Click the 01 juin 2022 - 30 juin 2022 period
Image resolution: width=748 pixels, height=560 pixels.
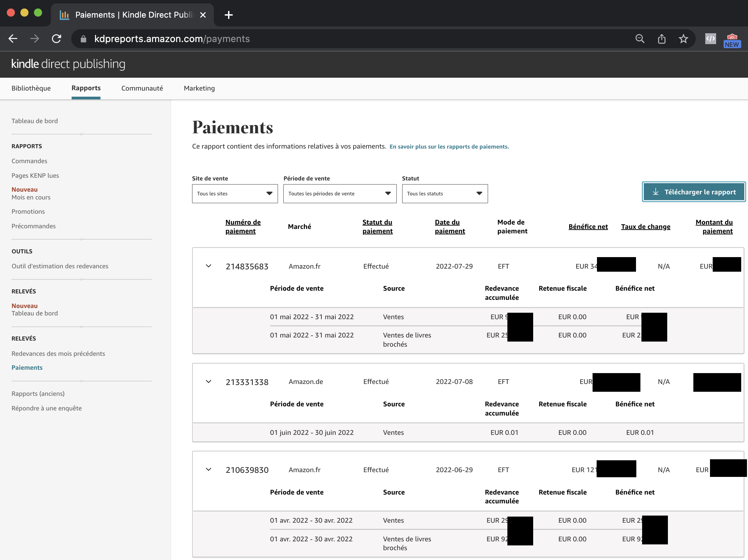click(312, 432)
